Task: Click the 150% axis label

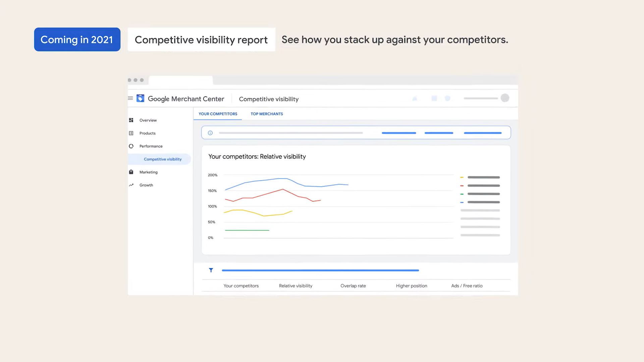Action: tap(212, 191)
